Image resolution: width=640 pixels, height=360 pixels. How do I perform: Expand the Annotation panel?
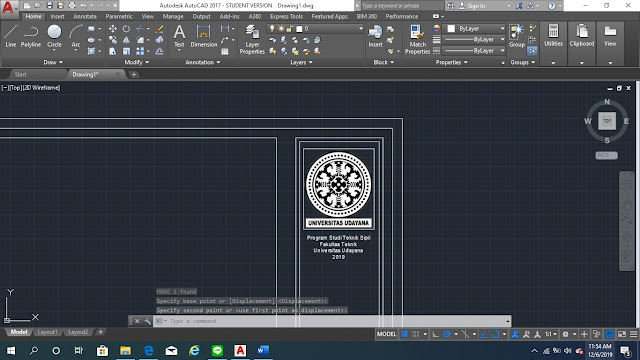(x=203, y=62)
